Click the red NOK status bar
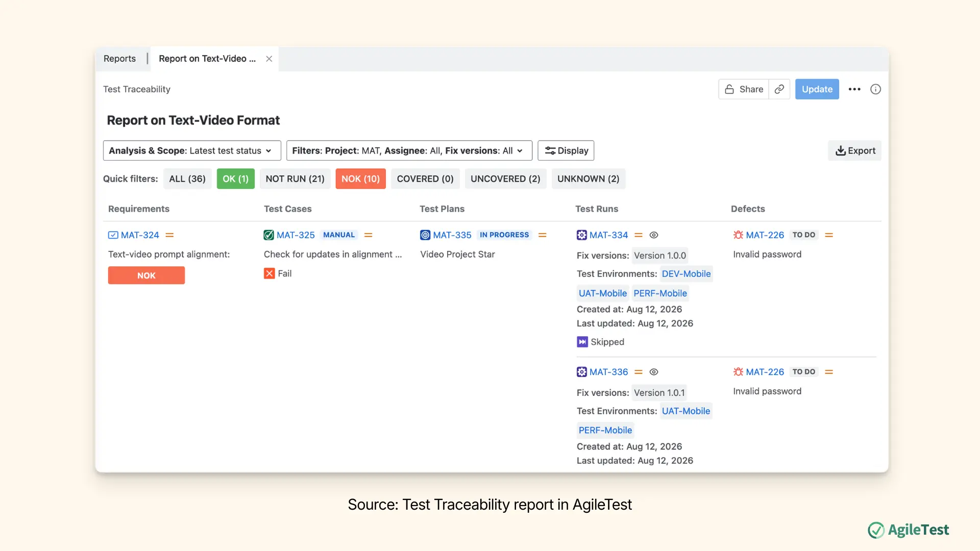 (x=146, y=275)
